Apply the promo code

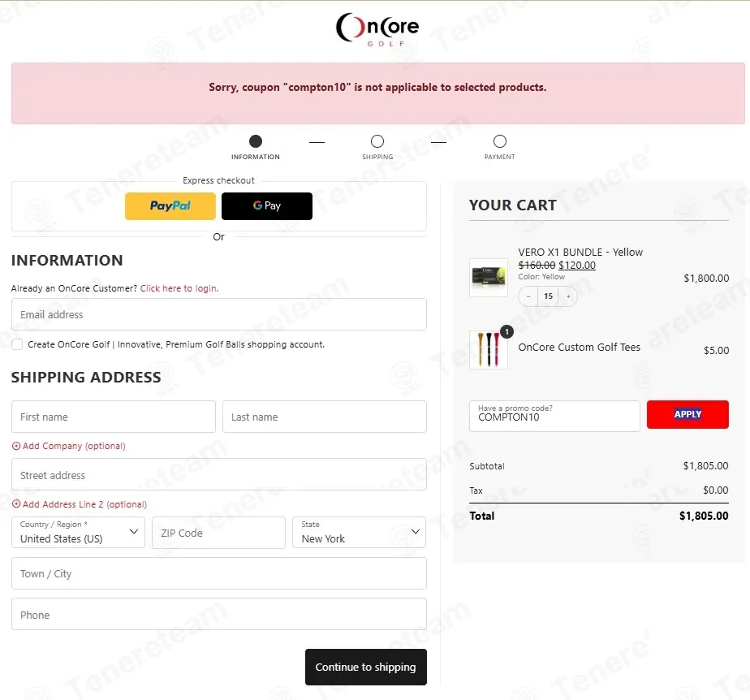pyautogui.click(x=687, y=414)
